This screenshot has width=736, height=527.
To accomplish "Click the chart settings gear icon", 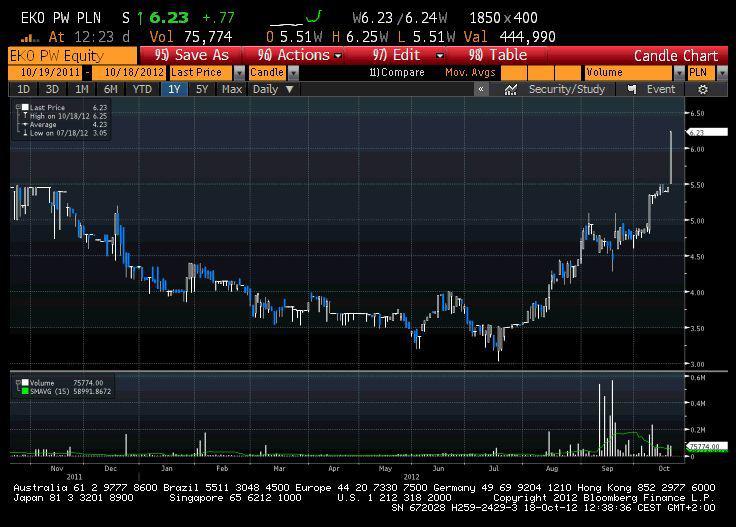I will click(703, 89).
